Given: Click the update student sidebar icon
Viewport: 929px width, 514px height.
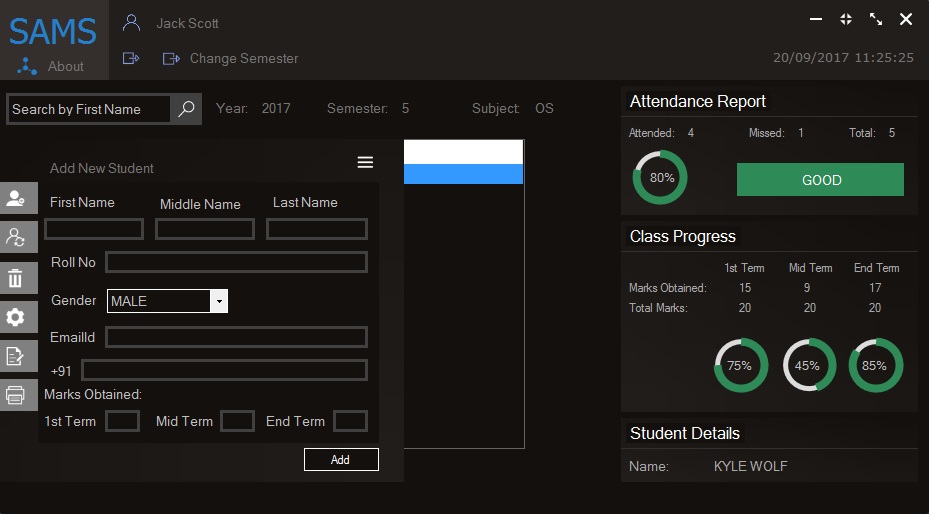Looking at the screenshot, I should [17, 237].
